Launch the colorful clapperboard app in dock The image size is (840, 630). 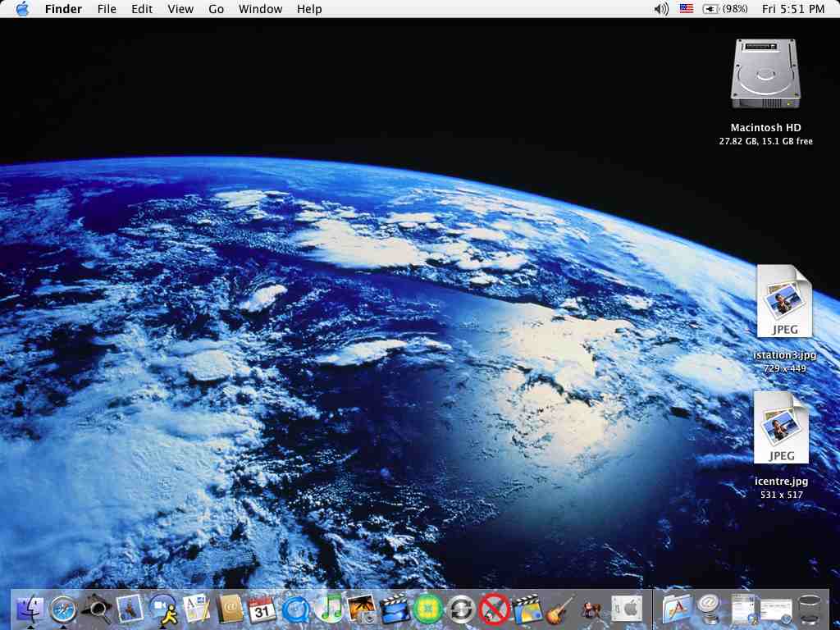pyautogui.click(x=527, y=609)
